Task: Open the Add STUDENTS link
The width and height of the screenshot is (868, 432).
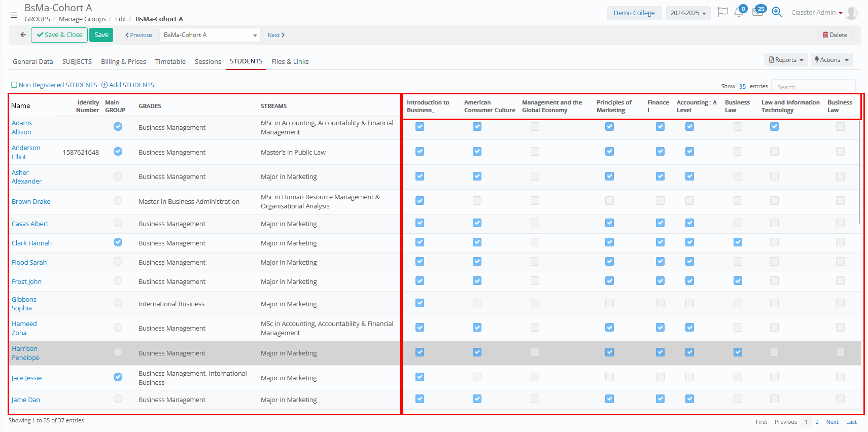Action: [128, 85]
